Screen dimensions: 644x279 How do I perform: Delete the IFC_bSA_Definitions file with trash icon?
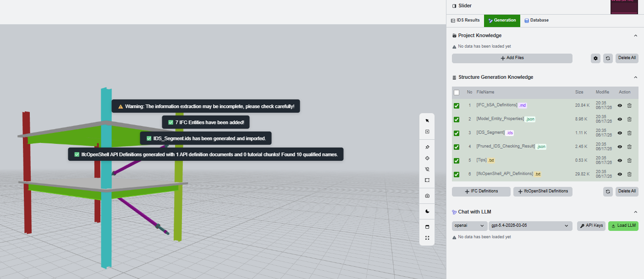pos(629,105)
